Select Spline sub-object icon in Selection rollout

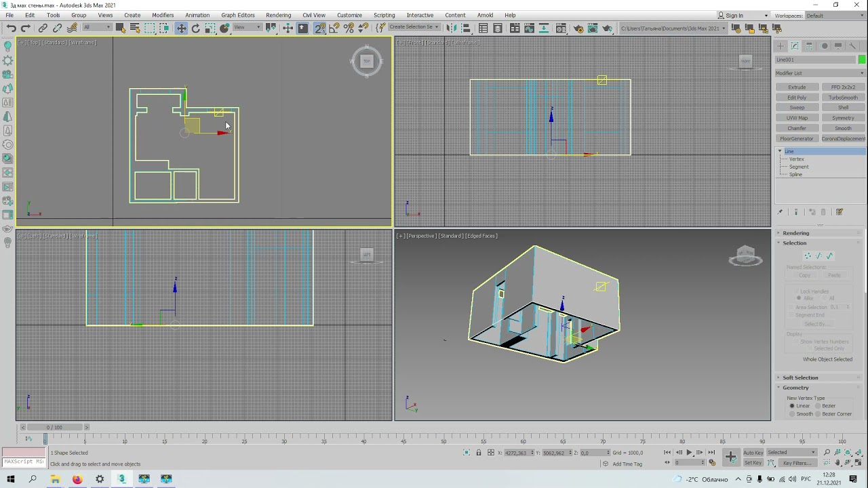click(829, 256)
